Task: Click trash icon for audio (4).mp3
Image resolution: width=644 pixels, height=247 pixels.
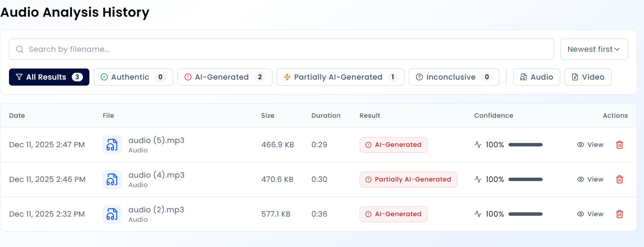Action: tap(619, 179)
